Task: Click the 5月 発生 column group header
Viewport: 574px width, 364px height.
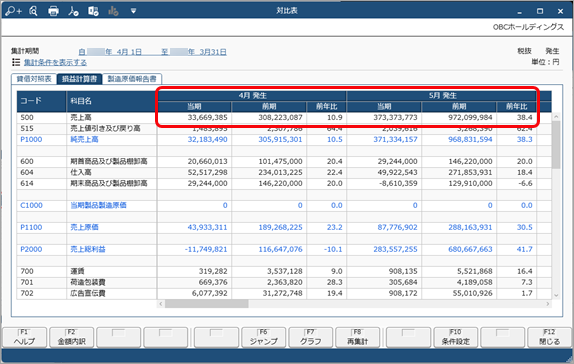Action: (442, 96)
